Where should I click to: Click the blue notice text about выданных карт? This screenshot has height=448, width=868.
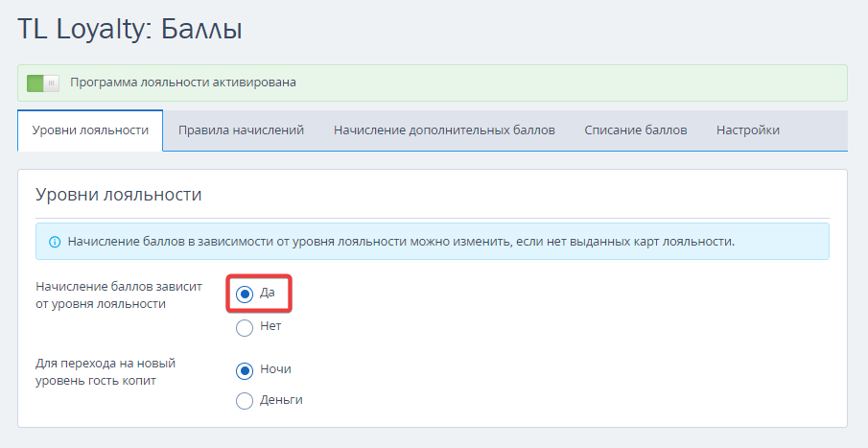(x=401, y=242)
